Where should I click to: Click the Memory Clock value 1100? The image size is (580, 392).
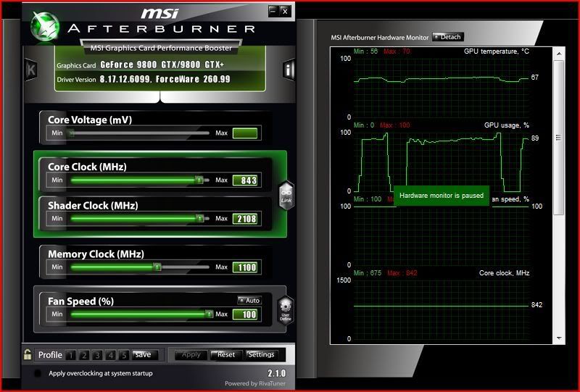tap(245, 267)
